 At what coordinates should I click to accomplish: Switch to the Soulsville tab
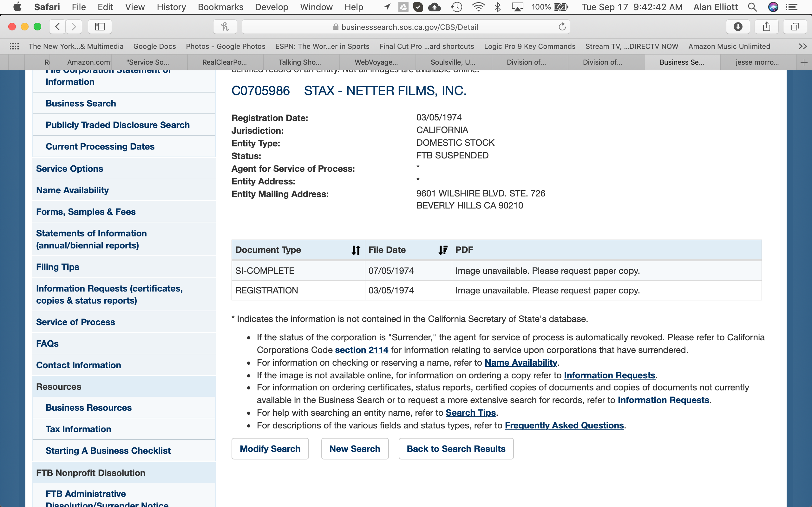pos(453,62)
